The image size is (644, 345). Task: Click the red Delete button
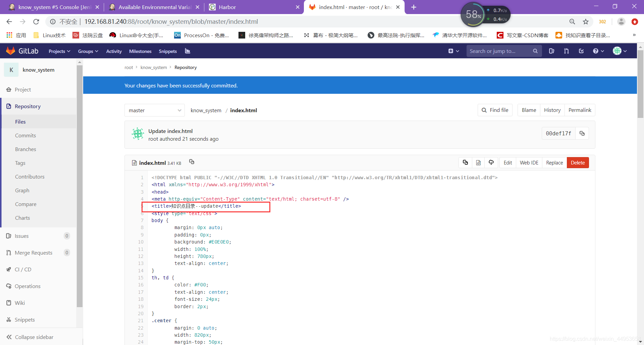tap(578, 162)
